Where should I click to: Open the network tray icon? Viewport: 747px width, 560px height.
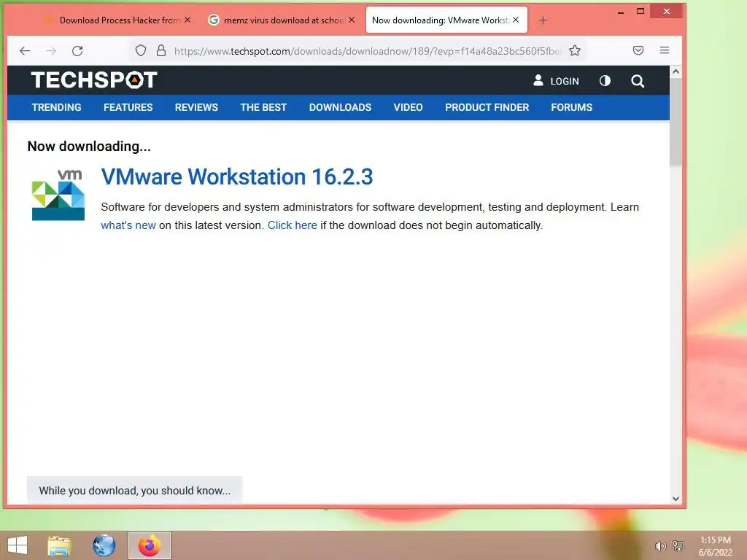(x=678, y=545)
